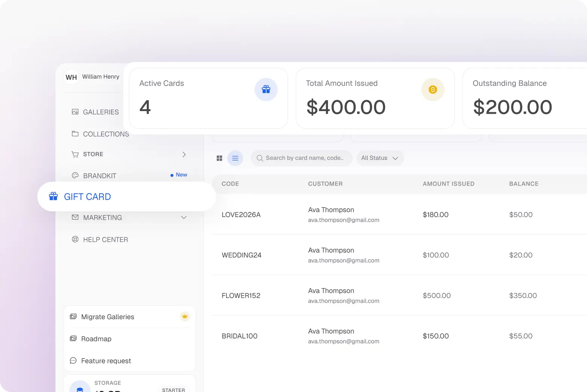
Task: Switch to grid view layout
Action: (x=219, y=158)
